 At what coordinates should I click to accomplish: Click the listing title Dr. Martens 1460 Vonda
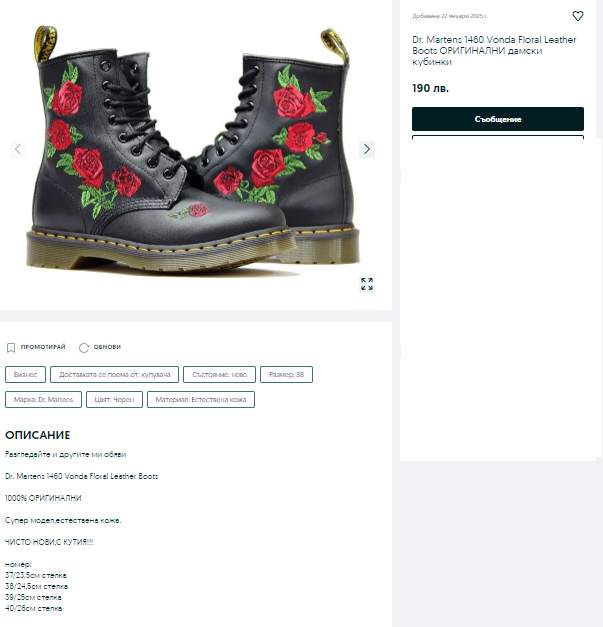coord(494,51)
